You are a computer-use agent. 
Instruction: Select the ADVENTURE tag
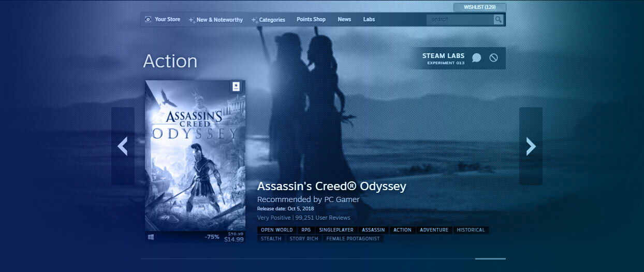tap(434, 230)
